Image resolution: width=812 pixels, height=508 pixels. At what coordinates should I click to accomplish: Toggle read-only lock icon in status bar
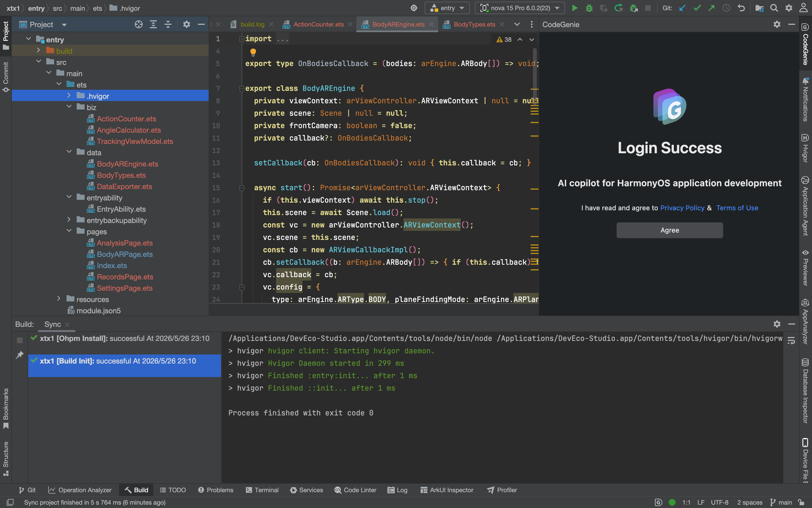[801, 502]
